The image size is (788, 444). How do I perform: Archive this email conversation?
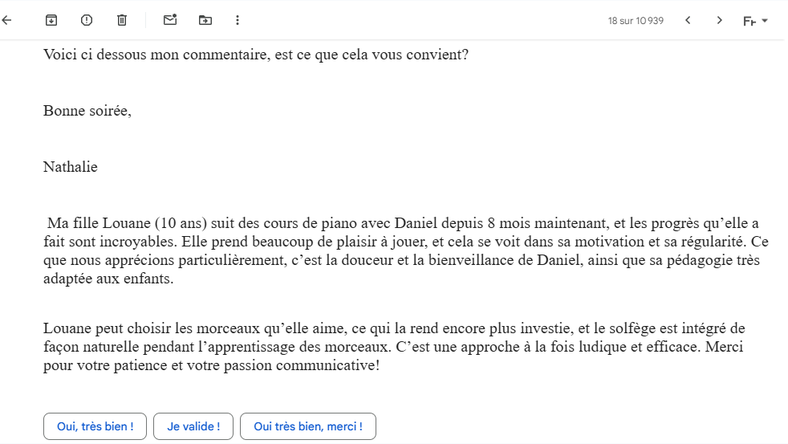(x=51, y=20)
